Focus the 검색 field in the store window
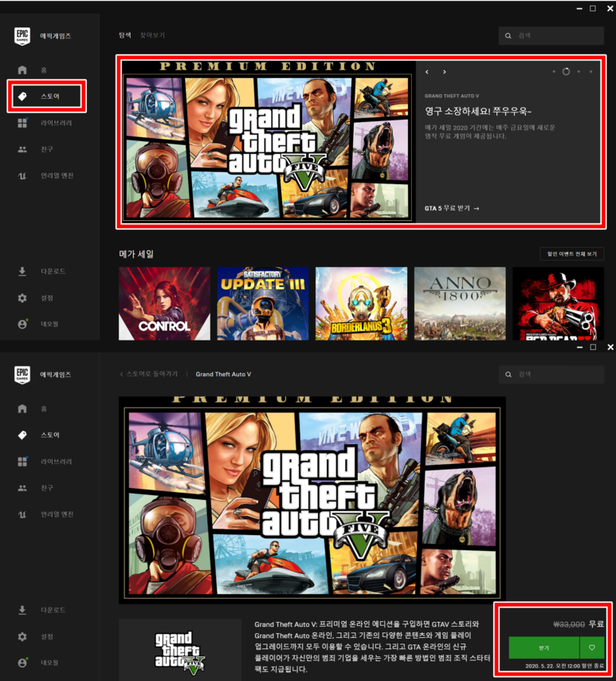The height and width of the screenshot is (681, 616). (x=551, y=36)
